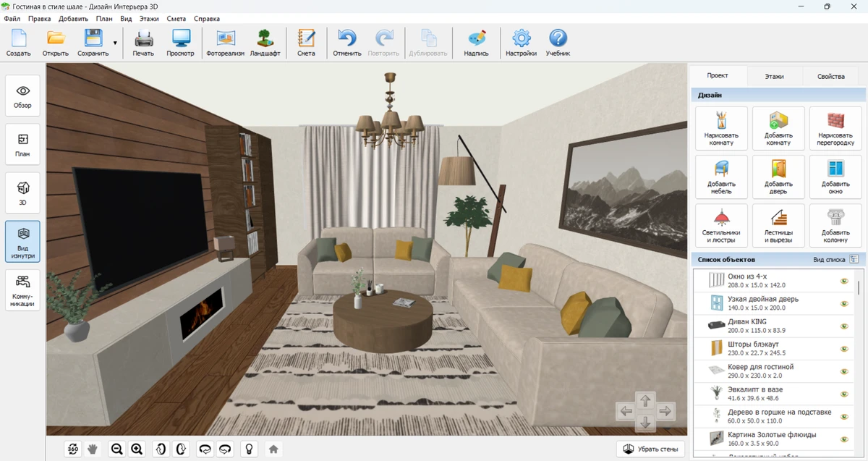Toggle visibility of Шторы блэкаут
This screenshot has width=868, height=461.
[x=843, y=349]
